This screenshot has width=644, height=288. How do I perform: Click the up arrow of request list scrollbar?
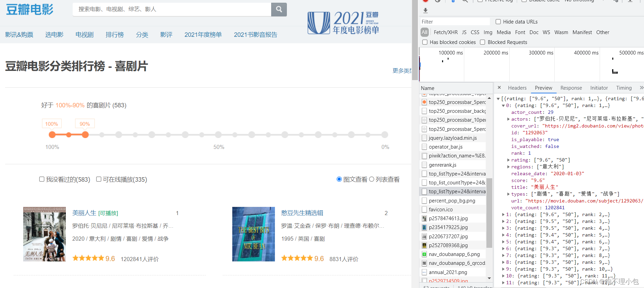point(489,98)
